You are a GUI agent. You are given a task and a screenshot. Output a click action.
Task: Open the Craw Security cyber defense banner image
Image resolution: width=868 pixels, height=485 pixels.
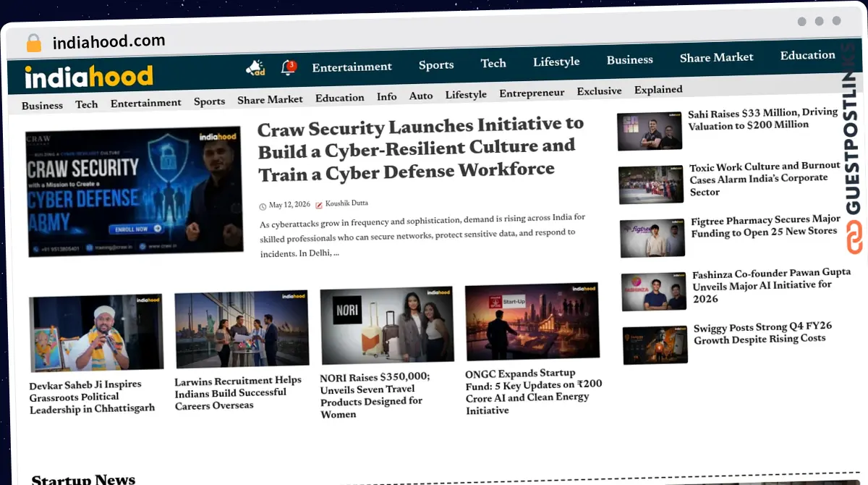134,192
